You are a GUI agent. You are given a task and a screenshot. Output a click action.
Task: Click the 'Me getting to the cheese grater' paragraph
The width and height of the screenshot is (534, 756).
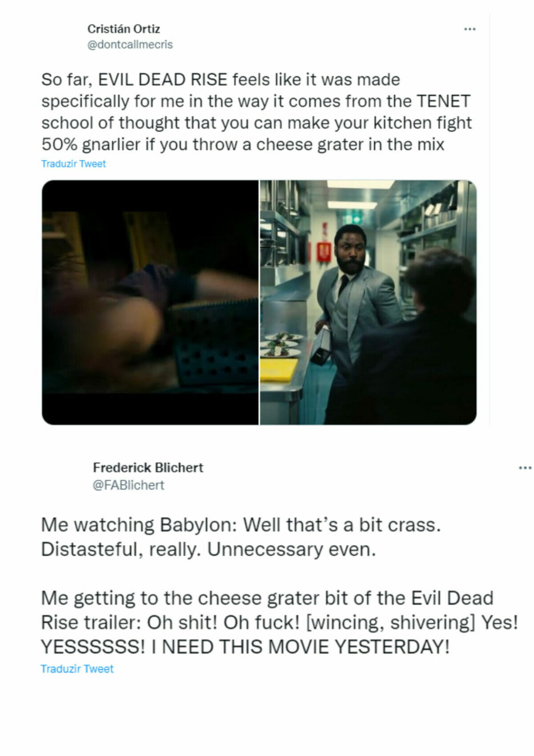279,622
